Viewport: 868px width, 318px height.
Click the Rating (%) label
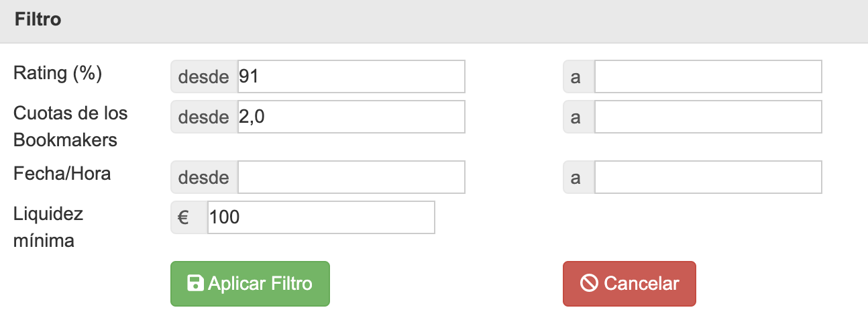(58, 73)
